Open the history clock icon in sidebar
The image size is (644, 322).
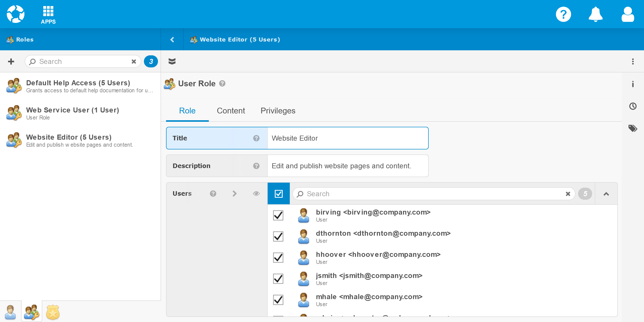pos(633,106)
